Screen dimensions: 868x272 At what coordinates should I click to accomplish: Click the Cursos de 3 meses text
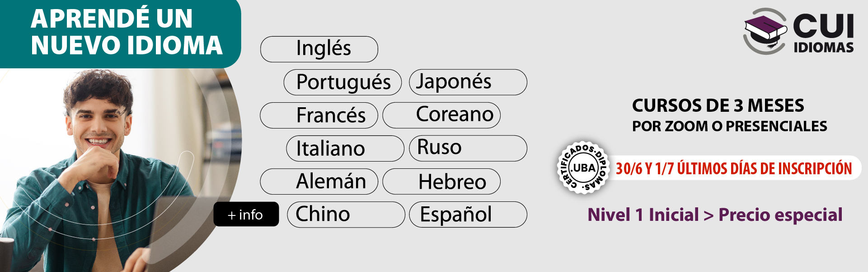[718, 105]
